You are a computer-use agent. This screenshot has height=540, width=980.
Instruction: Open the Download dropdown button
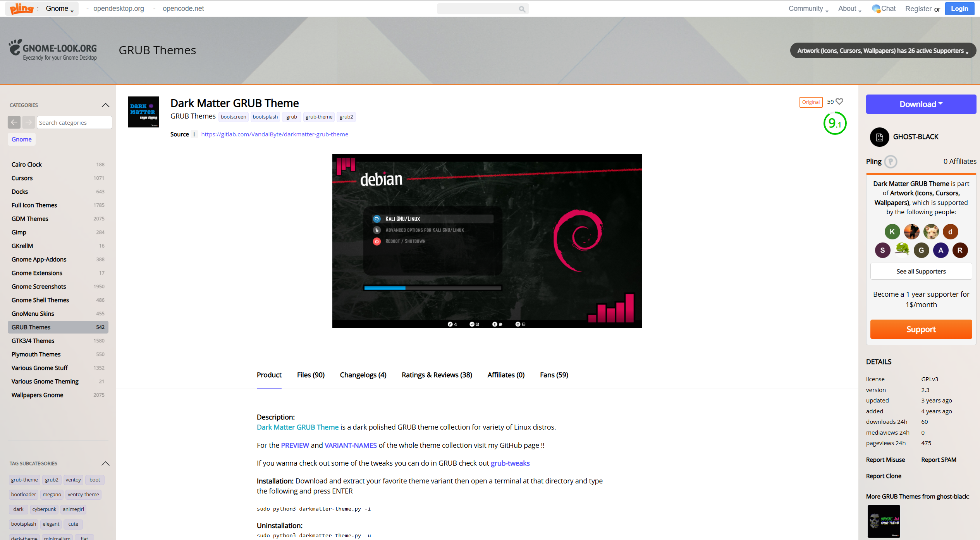[921, 104]
